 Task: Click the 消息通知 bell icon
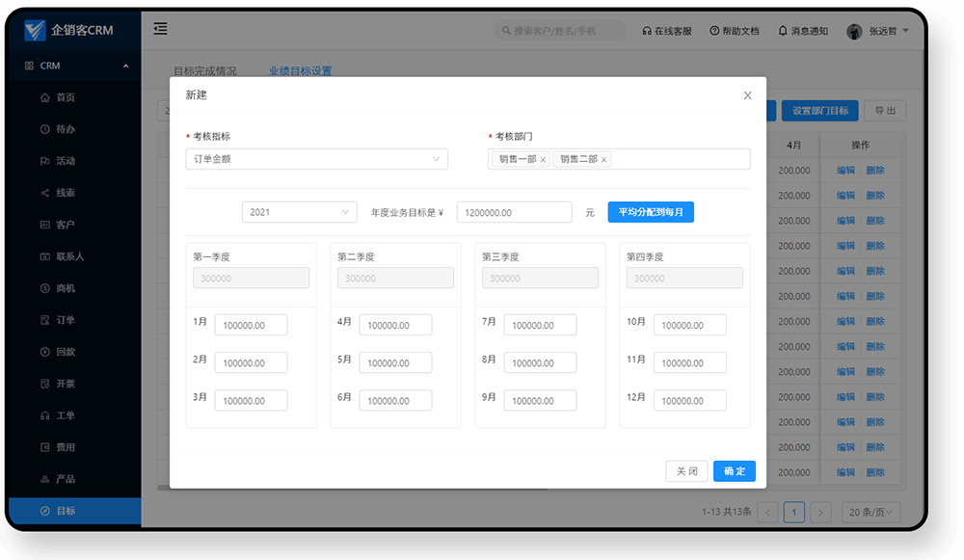[x=783, y=31]
